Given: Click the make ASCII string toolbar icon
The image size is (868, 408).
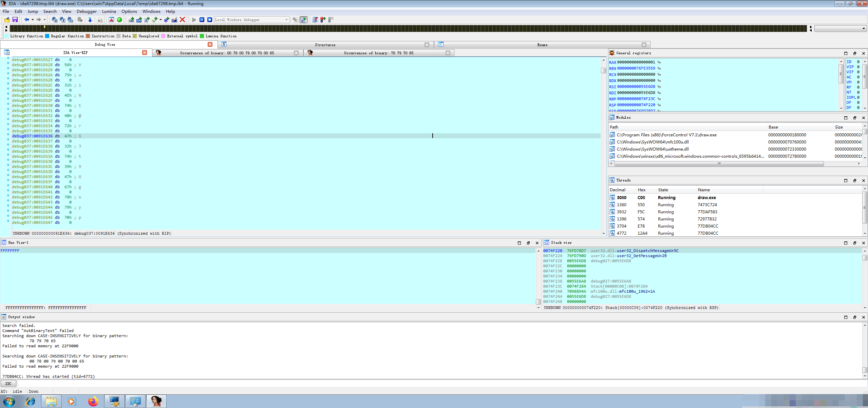Looking at the screenshot, I should click(147, 20).
